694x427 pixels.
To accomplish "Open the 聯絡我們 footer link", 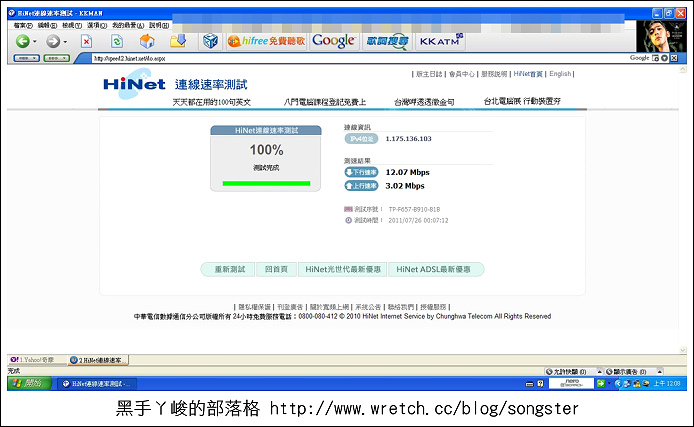I will pos(401,307).
